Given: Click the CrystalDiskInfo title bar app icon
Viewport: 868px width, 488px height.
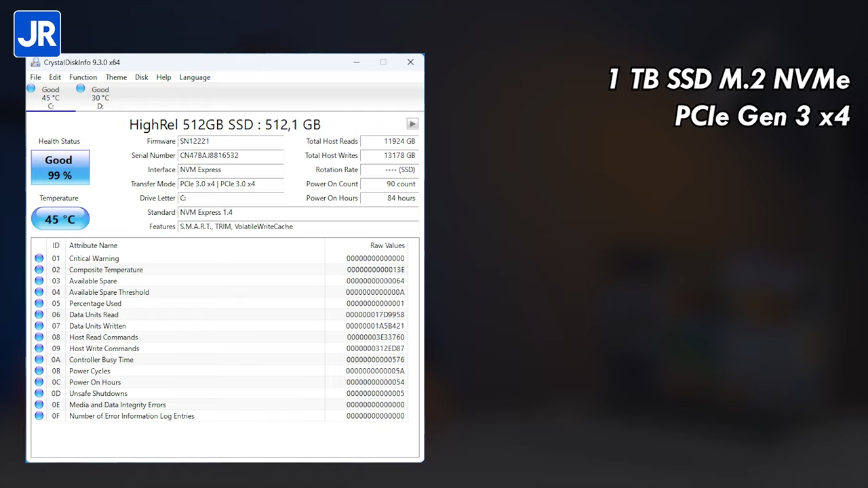Looking at the screenshot, I should [35, 62].
